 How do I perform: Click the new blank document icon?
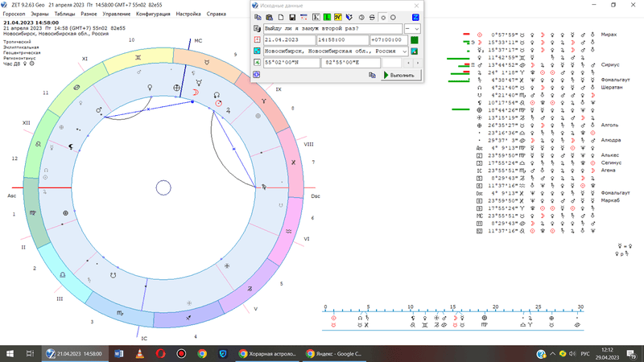tap(280, 17)
